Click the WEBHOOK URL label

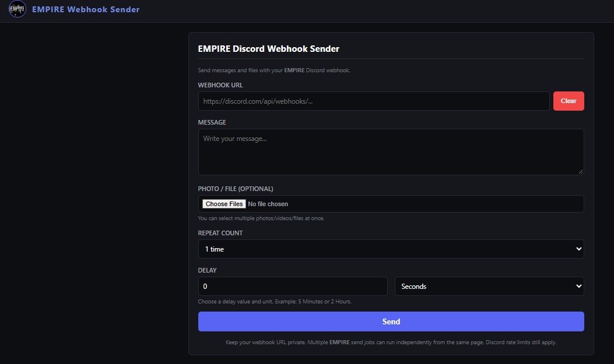[220, 85]
